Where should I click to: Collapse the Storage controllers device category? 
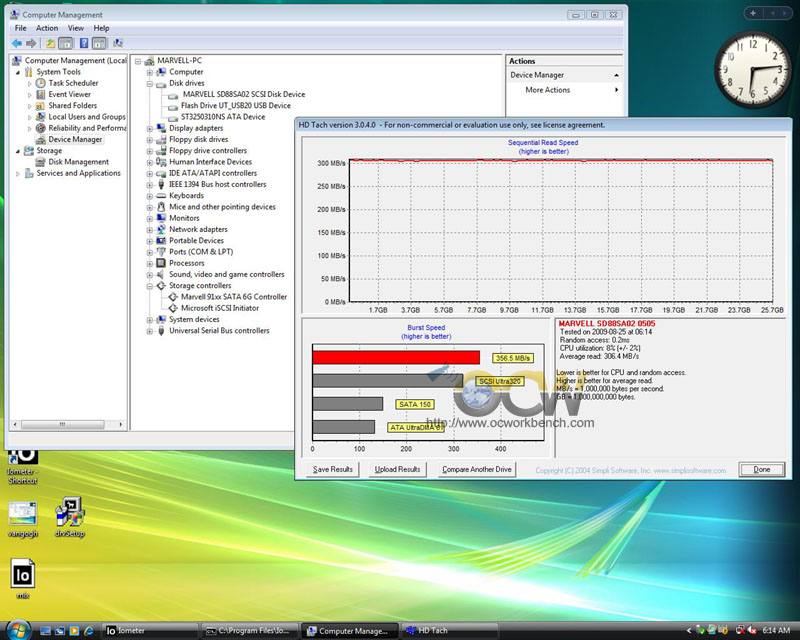(x=149, y=286)
